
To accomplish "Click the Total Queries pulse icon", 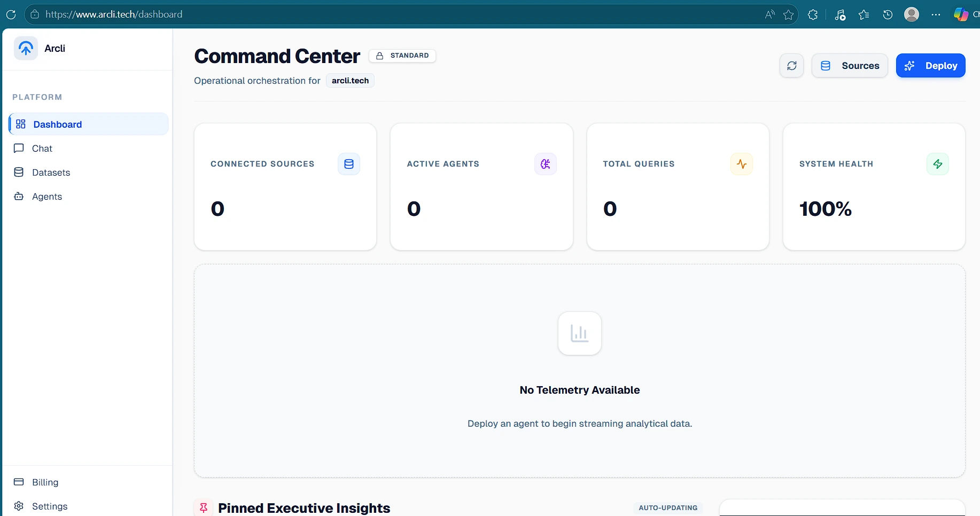I will pos(741,164).
